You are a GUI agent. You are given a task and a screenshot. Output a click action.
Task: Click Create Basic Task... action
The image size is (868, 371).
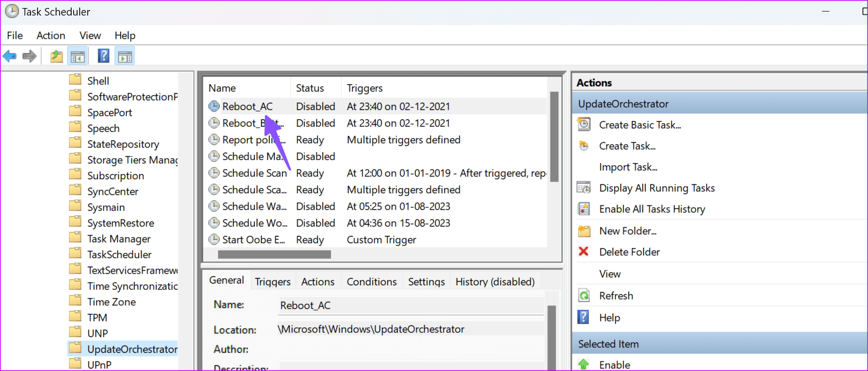click(640, 125)
